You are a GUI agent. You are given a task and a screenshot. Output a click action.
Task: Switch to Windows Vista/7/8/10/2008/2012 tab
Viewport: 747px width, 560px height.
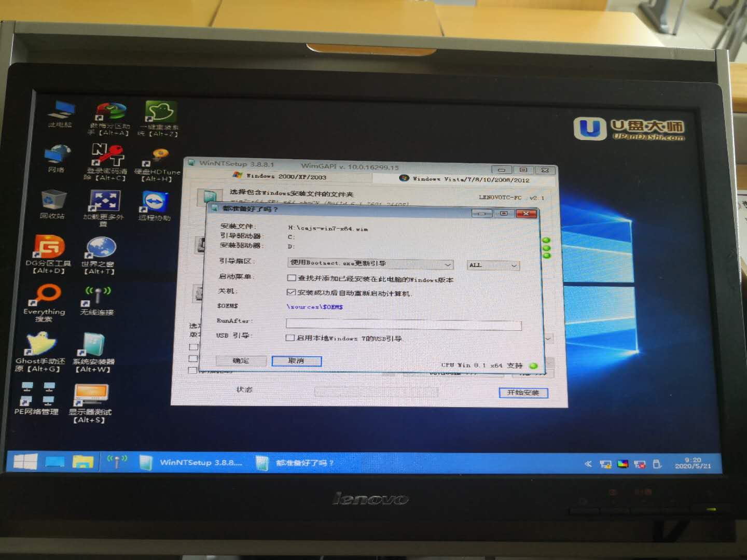(464, 179)
